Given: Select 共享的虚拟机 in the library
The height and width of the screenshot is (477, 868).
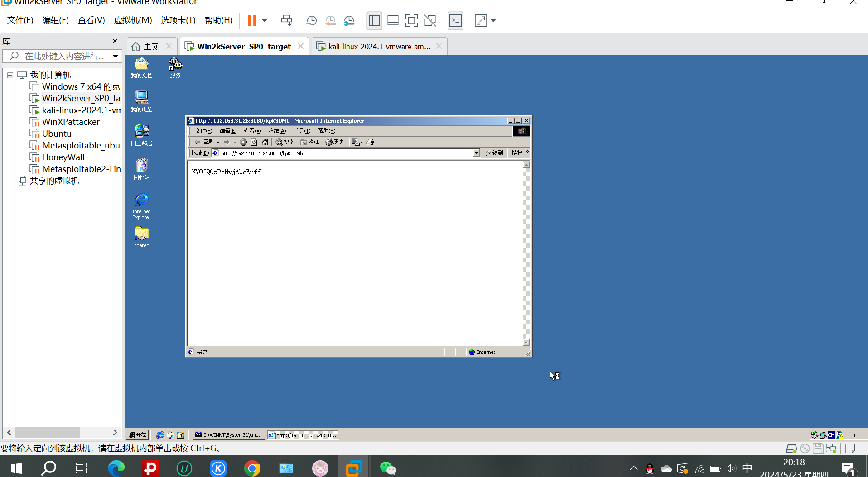Looking at the screenshot, I should [x=49, y=181].
